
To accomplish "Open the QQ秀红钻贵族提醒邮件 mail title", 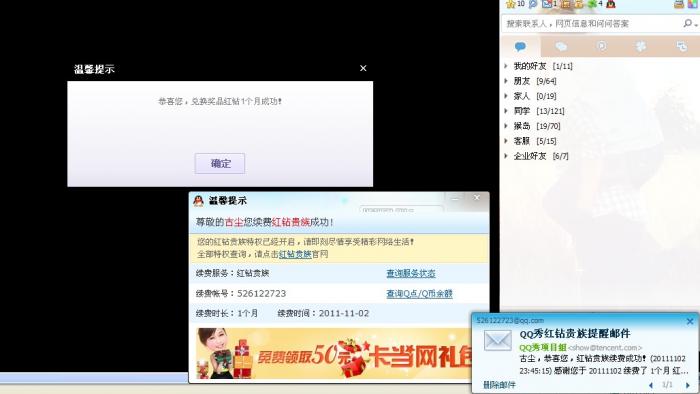I will click(x=575, y=334).
